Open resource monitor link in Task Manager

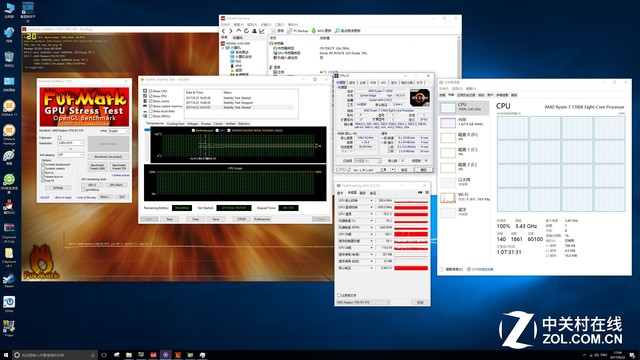point(480,269)
